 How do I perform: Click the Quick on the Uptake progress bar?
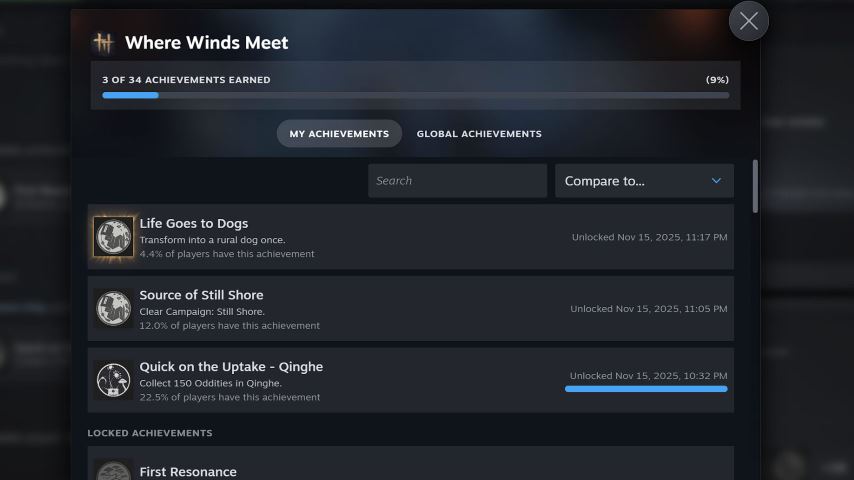click(x=646, y=389)
